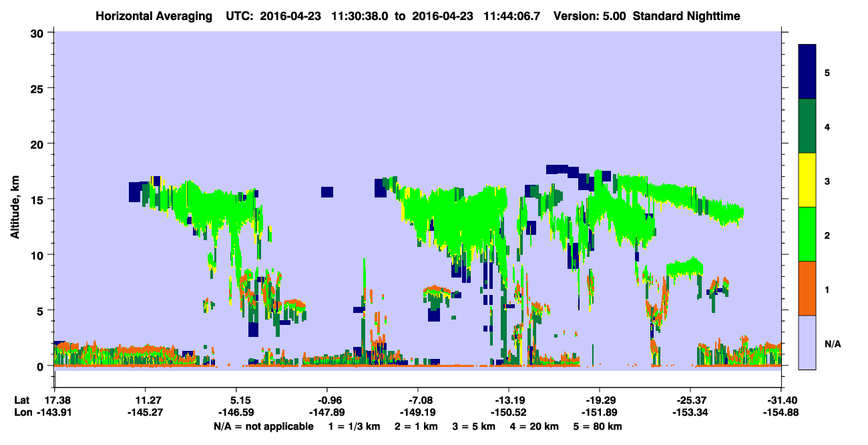The width and height of the screenshot is (868, 445).
Task: Click the longitude value -143.91
Action: click(x=54, y=412)
